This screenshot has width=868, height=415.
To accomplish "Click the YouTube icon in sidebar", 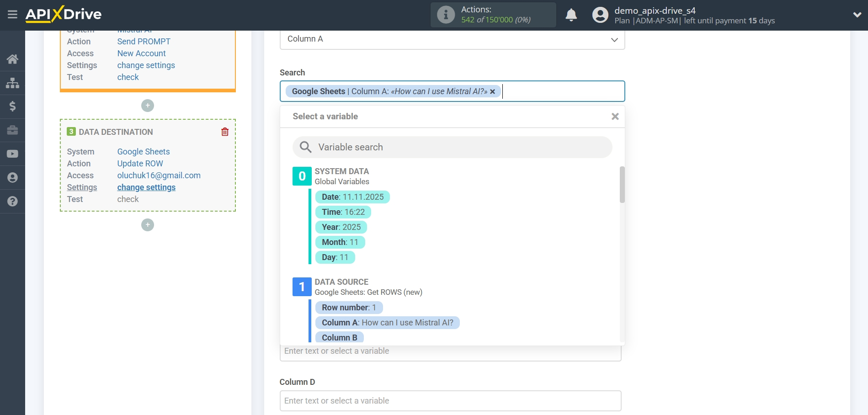I will (12, 154).
